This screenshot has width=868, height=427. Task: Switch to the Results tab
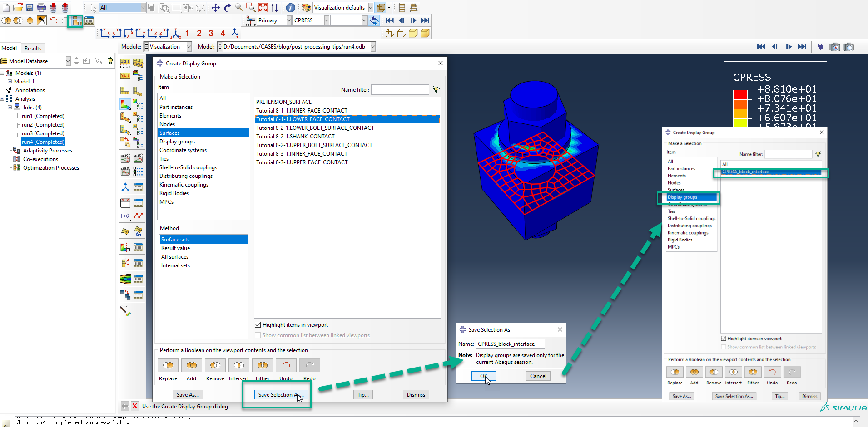click(33, 48)
